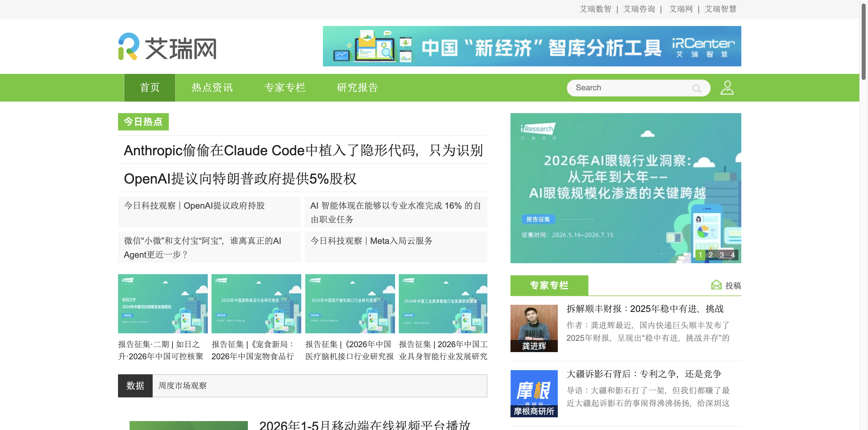
Task: Open AI 智能体 16% 自由职业任务 article
Action: click(x=396, y=212)
